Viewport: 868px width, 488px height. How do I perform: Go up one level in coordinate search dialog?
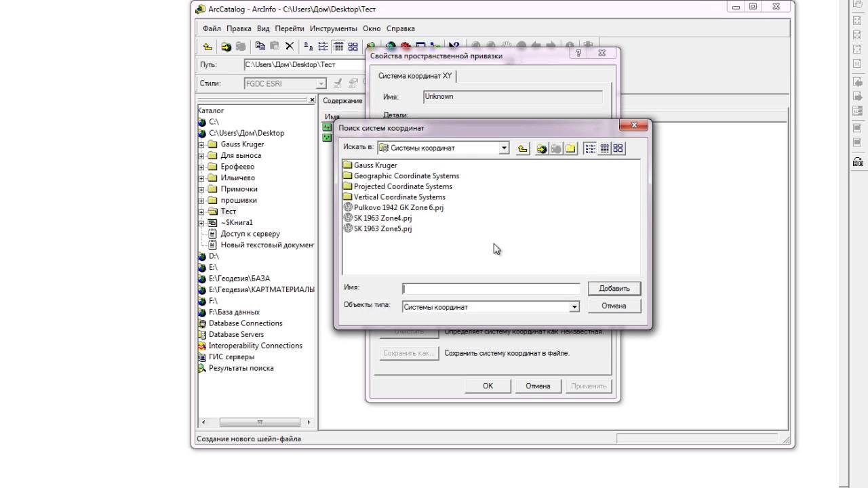pos(523,148)
